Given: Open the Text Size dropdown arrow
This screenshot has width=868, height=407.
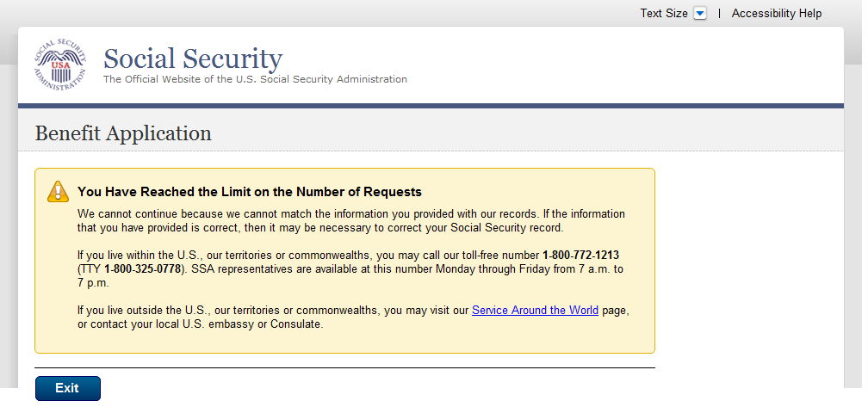Looking at the screenshot, I should [700, 14].
